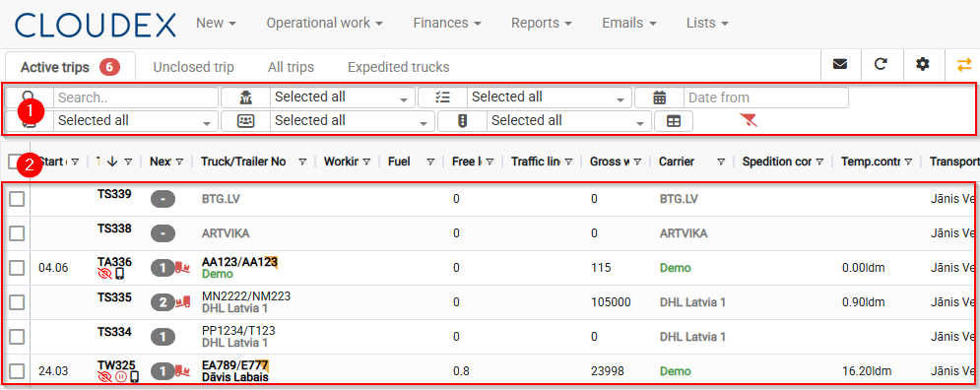Viewport: 980px width, 390px height.
Task: Click the sort descending arrow in header
Action: [x=112, y=162]
